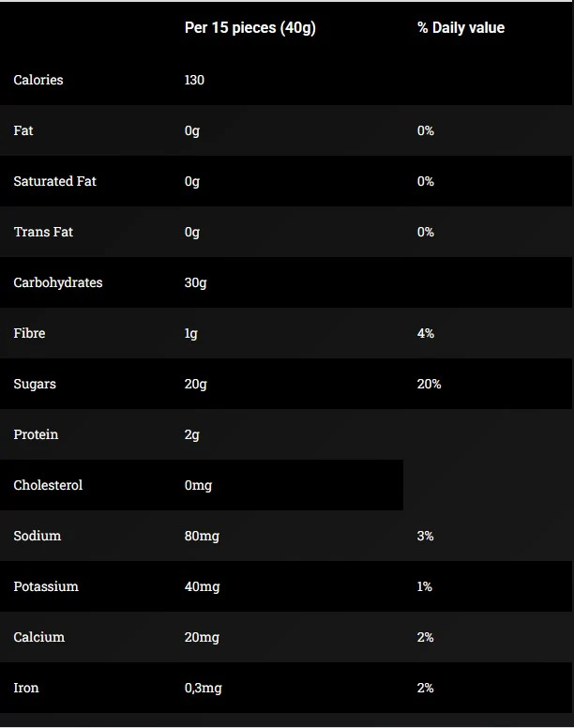Click the Trans Fat row label
Image resolution: width=574 pixels, height=728 pixels.
(x=43, y=232)
